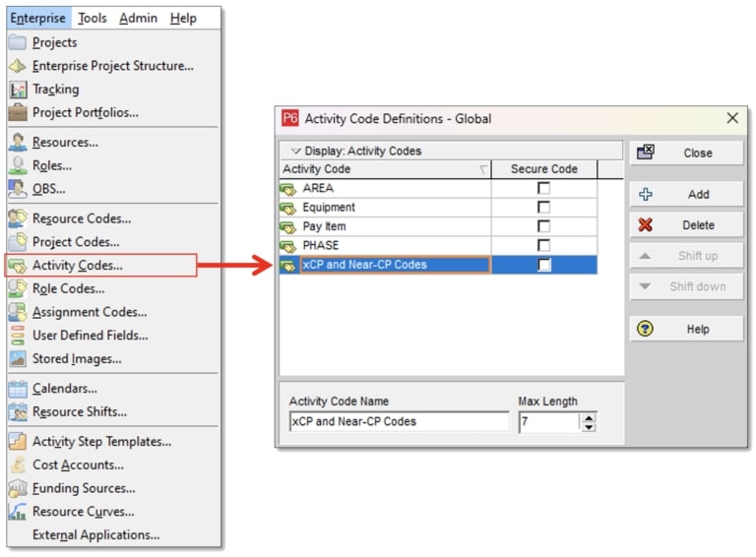Click the Calendars icon
Image resolution: width=756 pixels, height=557 pixels.
point(18,389)
